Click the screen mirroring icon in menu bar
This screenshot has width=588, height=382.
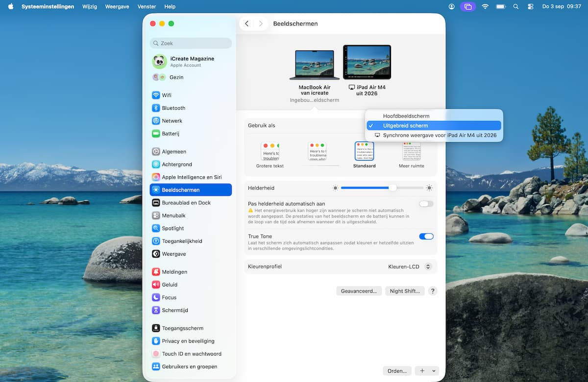[x=468, y=6]
